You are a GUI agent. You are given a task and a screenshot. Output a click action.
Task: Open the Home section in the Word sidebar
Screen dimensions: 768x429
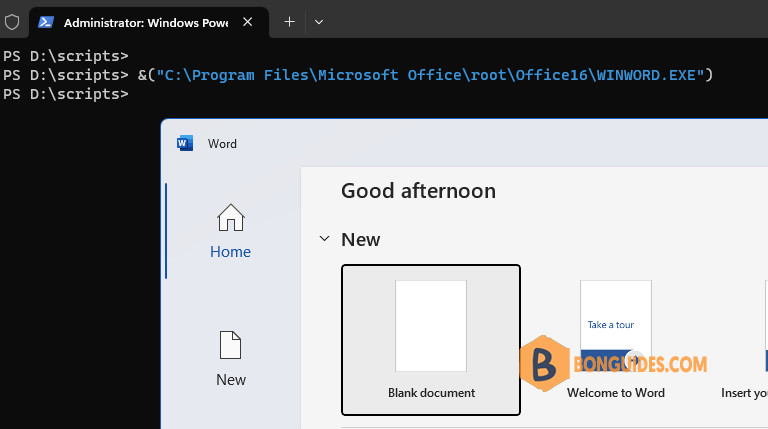tap(231, 231)
